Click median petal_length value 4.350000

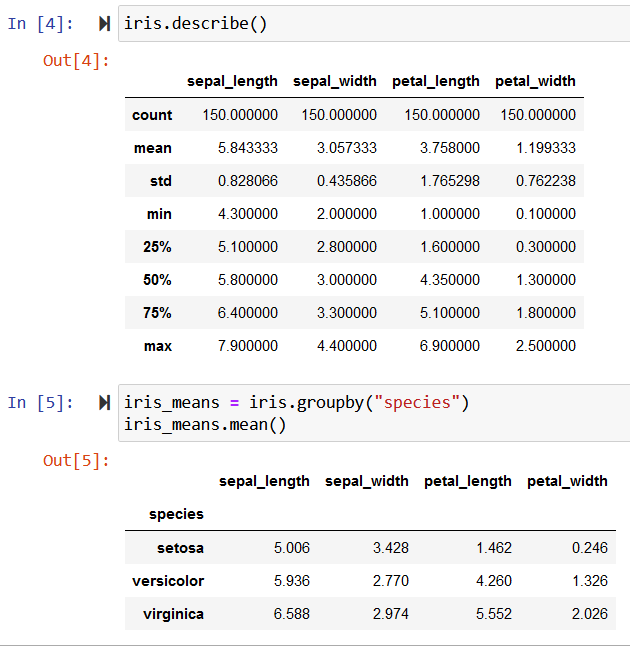(x=450, y=280)
